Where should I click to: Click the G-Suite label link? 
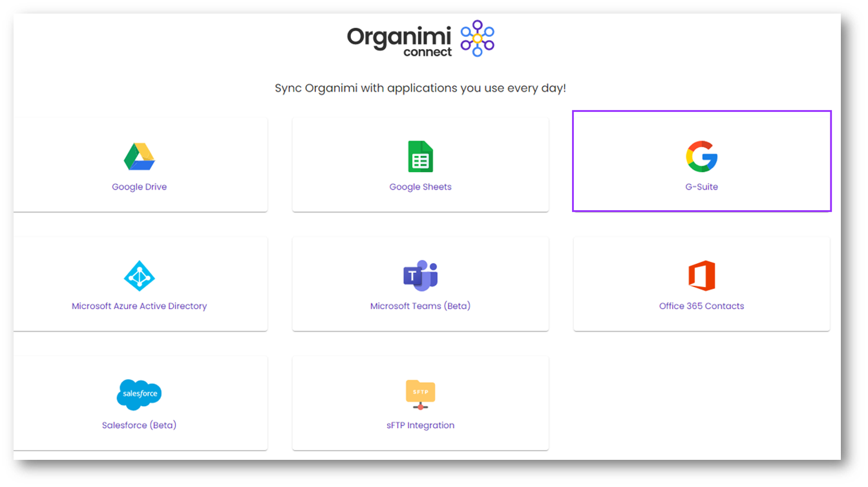point(701,187)
